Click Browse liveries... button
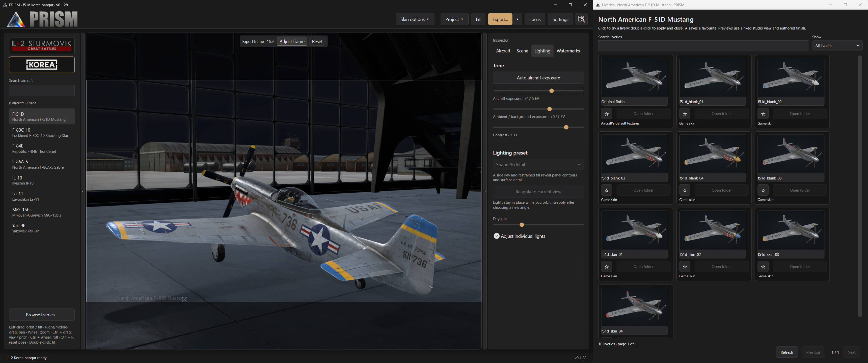The width and height of the screenshot is (868, 363). pyautogui.click(x=42, y=315)
